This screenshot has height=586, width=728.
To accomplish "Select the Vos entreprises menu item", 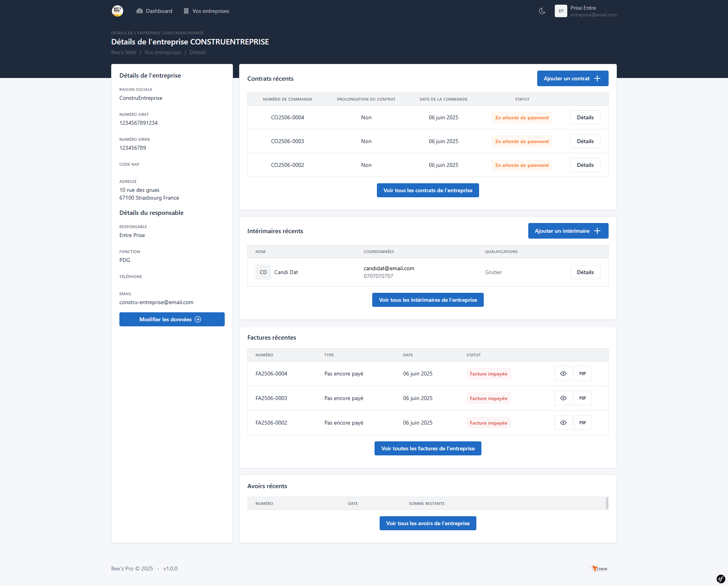I will tap(210, 11).
